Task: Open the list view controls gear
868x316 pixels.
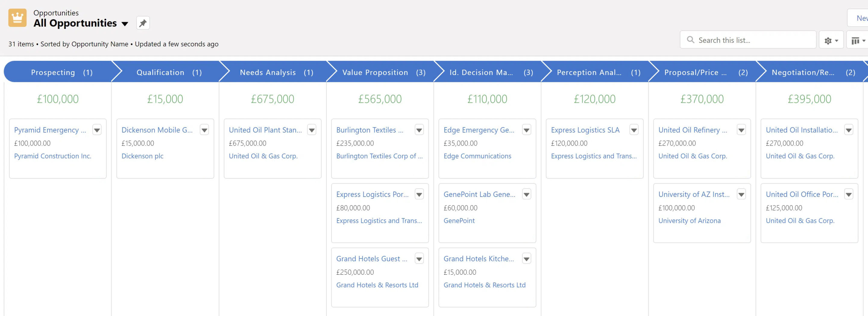Action: 831,40
